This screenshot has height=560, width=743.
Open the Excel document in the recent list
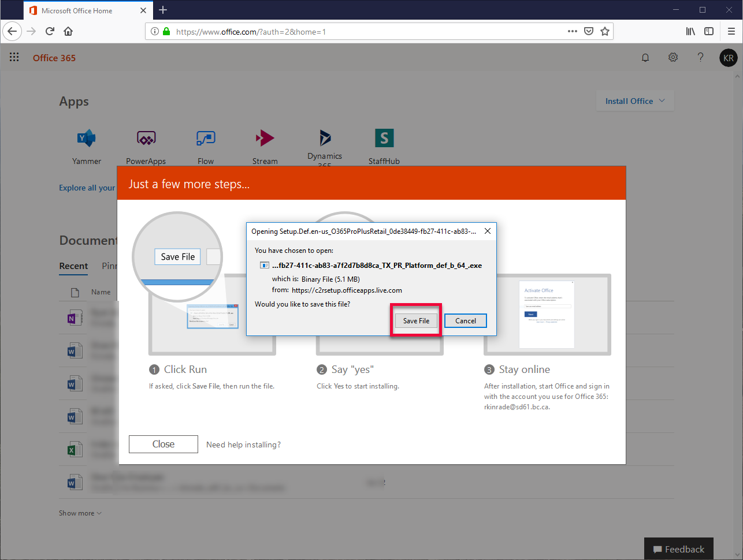tap(75, 449)
